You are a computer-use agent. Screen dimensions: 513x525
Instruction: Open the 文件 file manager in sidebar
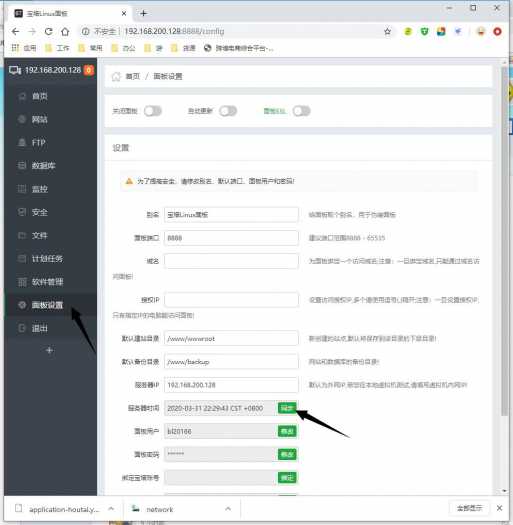point(51,235)
